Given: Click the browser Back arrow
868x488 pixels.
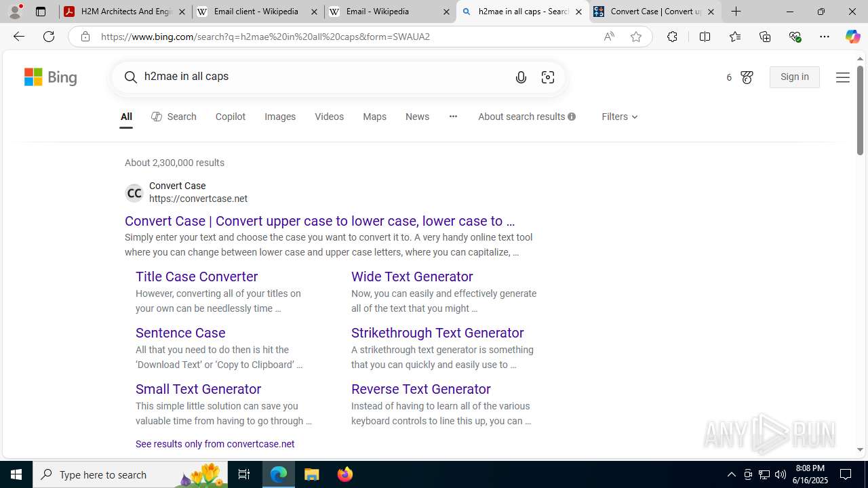Looking at the screenshot, I should (x=18, y=37).
